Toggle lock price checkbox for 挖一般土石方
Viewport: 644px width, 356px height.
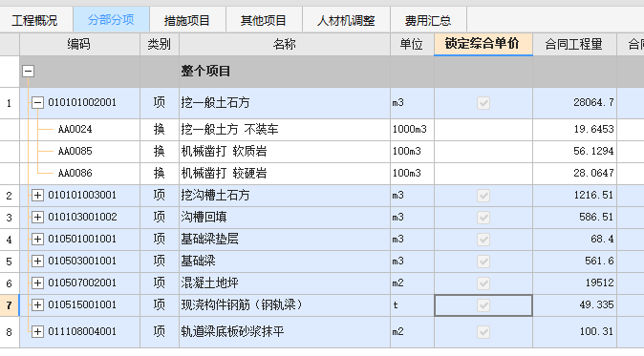pyautogui.click(x=483, y=103)
